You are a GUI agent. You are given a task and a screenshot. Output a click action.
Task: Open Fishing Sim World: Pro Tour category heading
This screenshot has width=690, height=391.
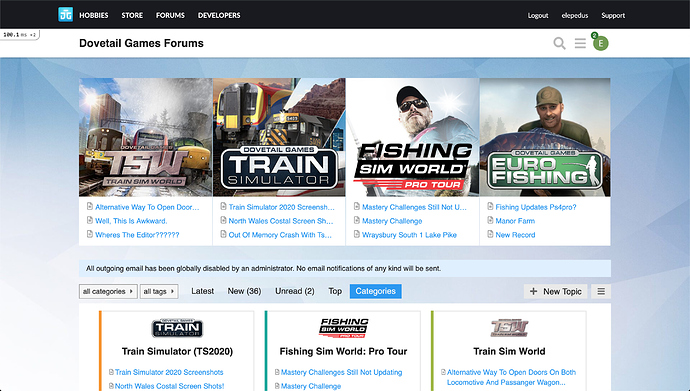point(343,351)
